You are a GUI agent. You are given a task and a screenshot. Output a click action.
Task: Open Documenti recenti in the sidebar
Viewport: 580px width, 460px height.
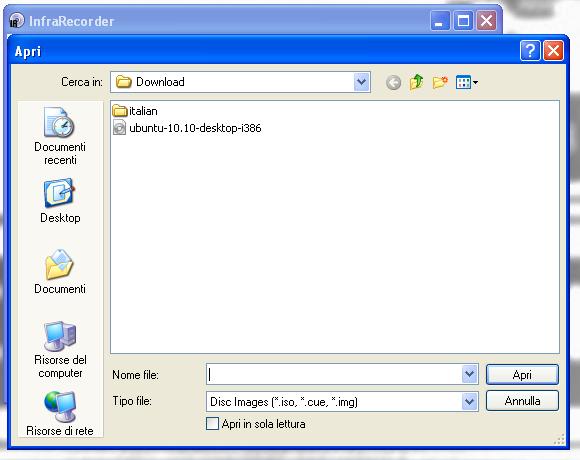[60, 136]
